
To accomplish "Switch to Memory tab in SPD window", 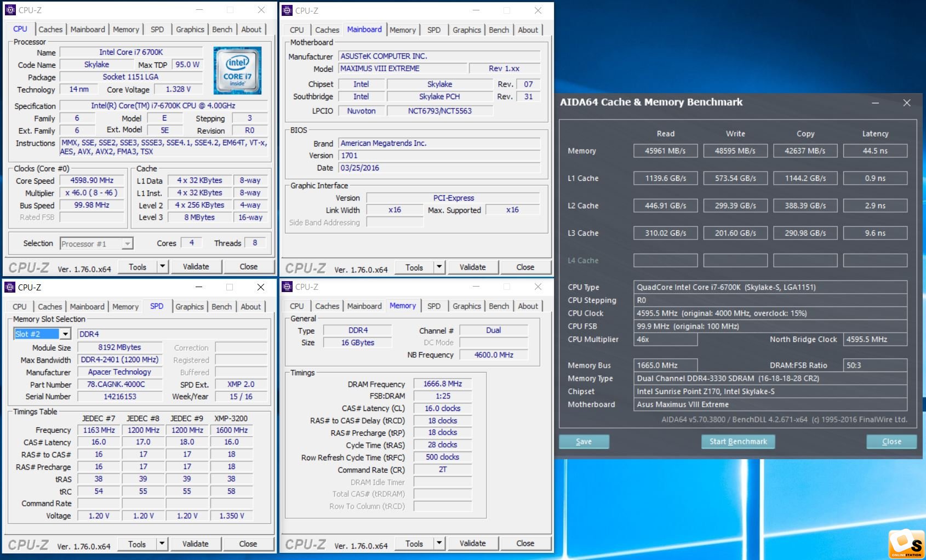I will [125, 307].
